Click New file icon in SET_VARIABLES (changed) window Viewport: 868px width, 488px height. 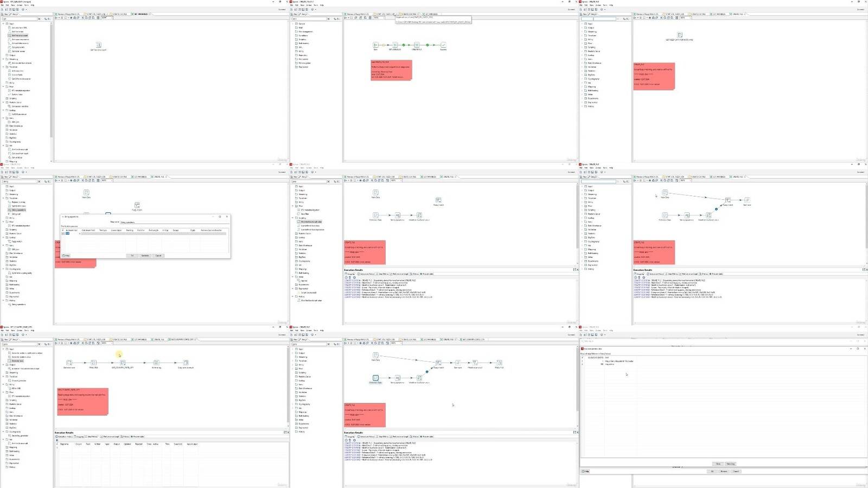3,9
